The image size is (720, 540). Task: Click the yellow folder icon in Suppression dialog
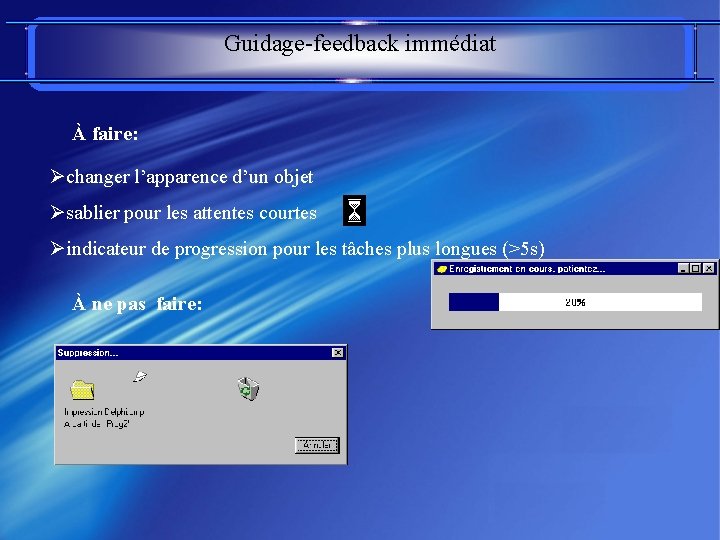pos(82,390)
